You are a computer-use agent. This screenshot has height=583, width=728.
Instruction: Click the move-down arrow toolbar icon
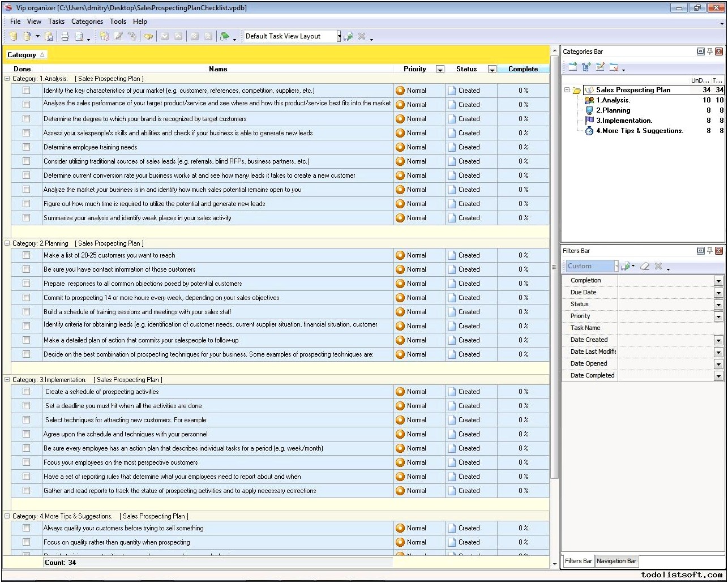point(165,36)
